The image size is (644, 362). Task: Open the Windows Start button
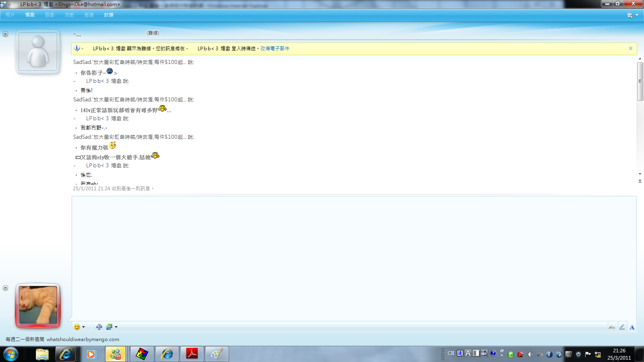point(11,354)
